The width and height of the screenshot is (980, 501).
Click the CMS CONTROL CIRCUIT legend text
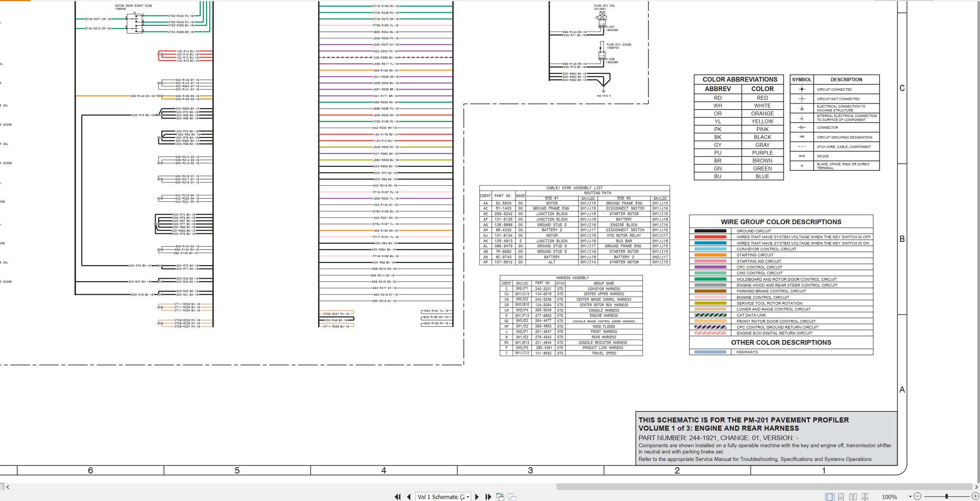coord(760,273)
